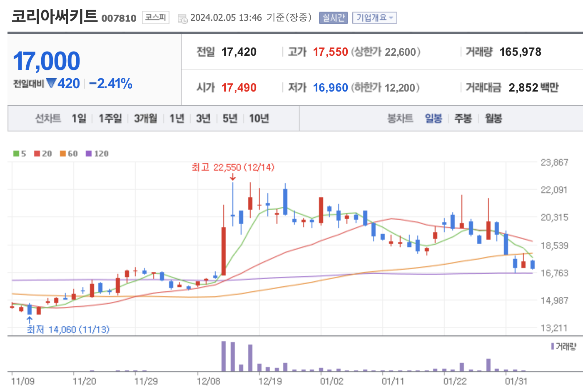
Task: Click the 11/09 date axis label
Action: 23,381
